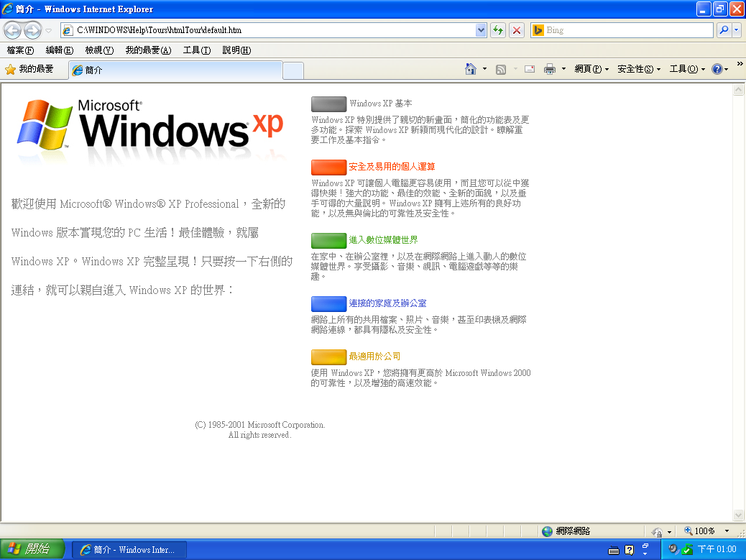This screenshot has width=746, height=560.
Task: Click the green section button
Action: click(x=328, y=240)
